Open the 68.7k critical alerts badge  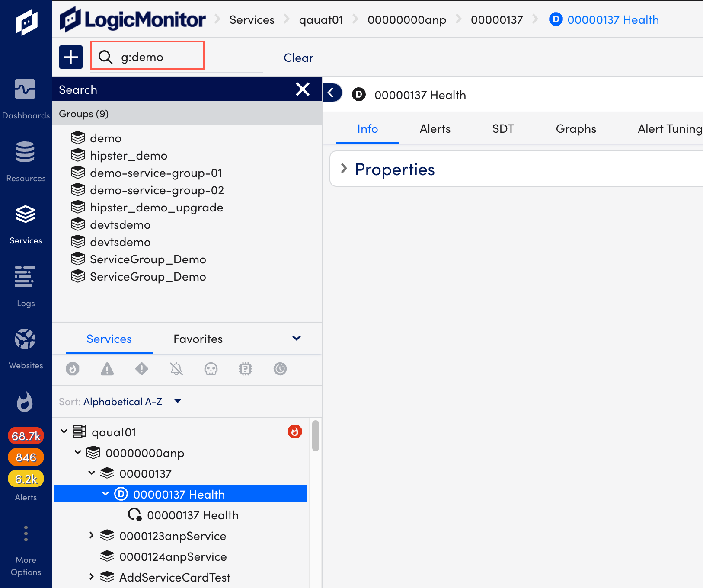(x=26, y=436)
